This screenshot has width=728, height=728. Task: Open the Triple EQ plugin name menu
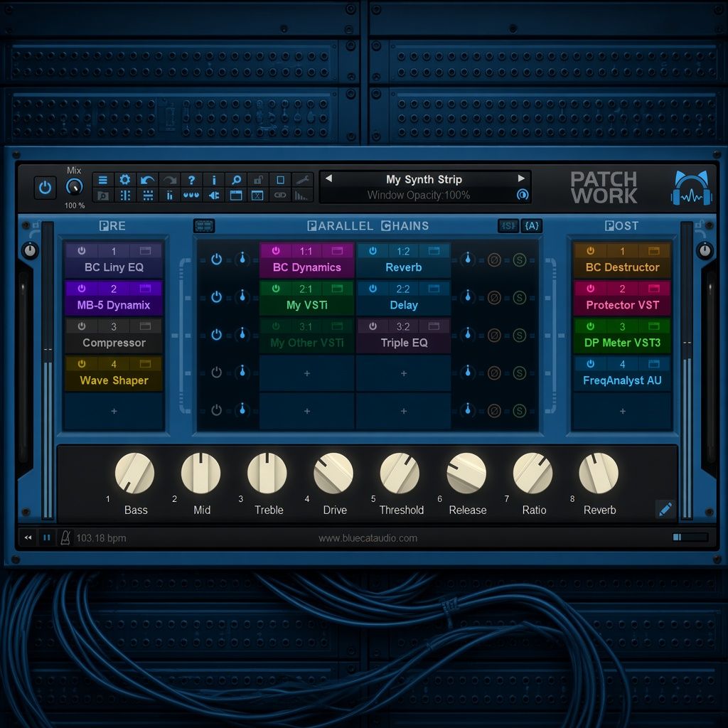(x=404, y=343)
